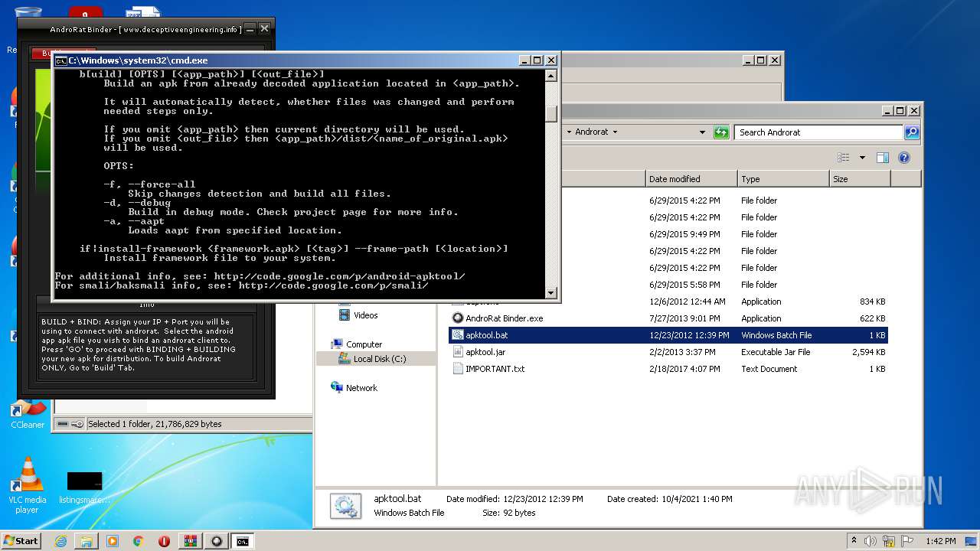Click the cmd.exe scrollbar down arrow
The image size is (980, 551).
(551, 292)
